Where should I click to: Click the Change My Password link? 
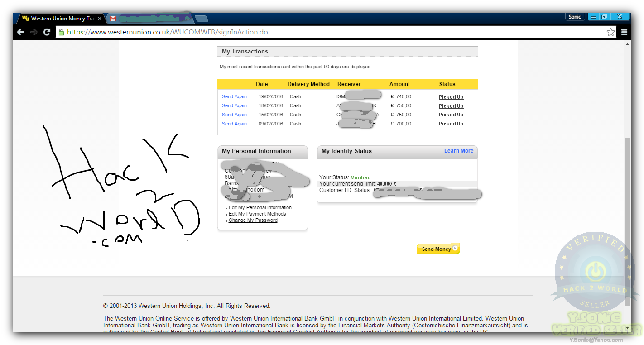pyautogui.click(x=253, y=220)
